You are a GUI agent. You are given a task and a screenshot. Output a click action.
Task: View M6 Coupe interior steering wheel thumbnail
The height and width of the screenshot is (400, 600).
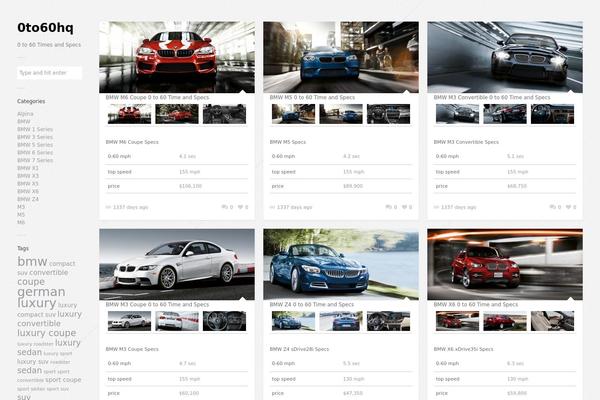[x=224, y=114]
